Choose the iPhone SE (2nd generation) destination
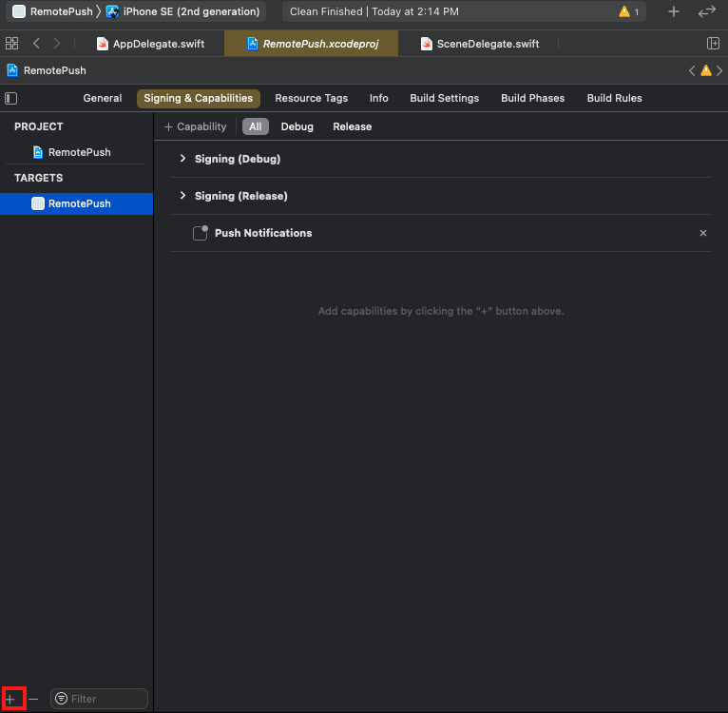The image size is (728, 713). click(x=182, y=11)
